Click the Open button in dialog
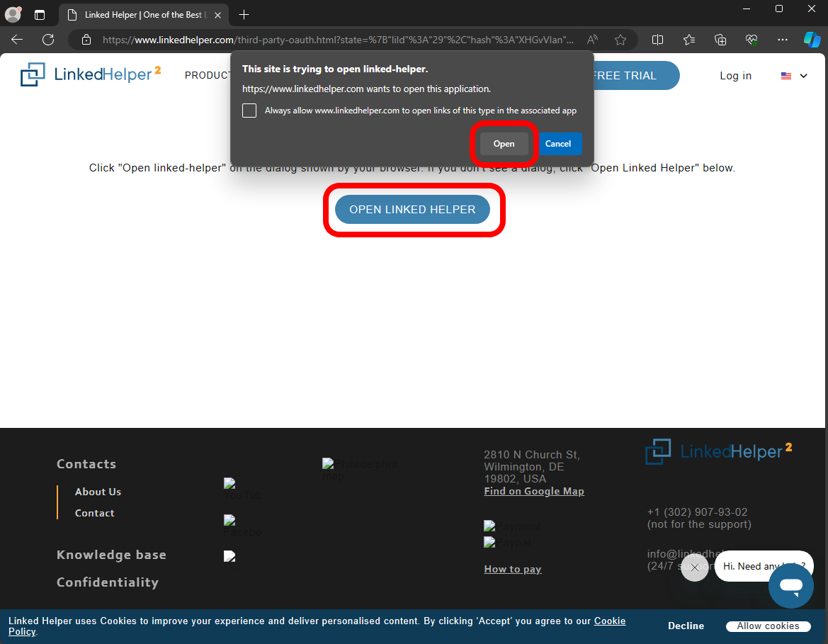The width and height of the screenshot is (828, 644). pos(504,144)
